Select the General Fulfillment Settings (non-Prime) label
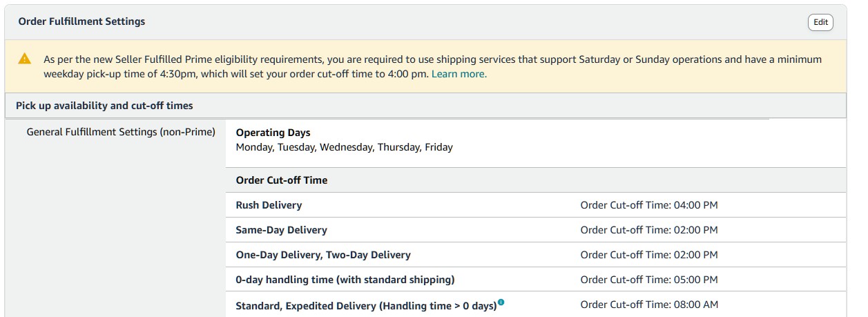Screen dimensions: 868x317 pyautogui.click(x=121, y=132)
